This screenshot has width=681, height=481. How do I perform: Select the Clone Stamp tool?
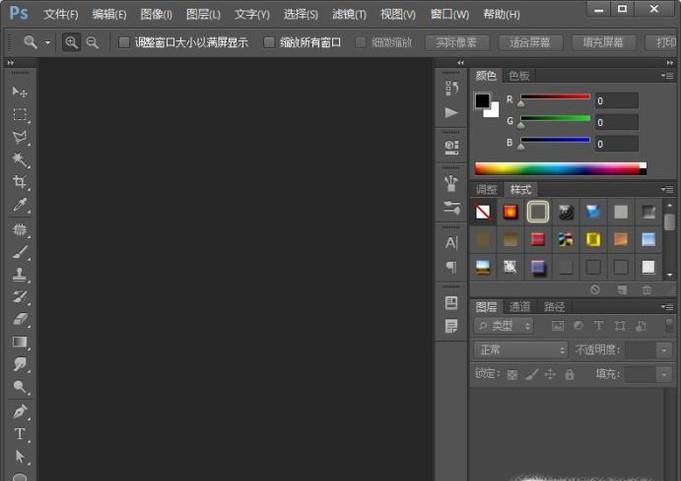tap(20, 274)
